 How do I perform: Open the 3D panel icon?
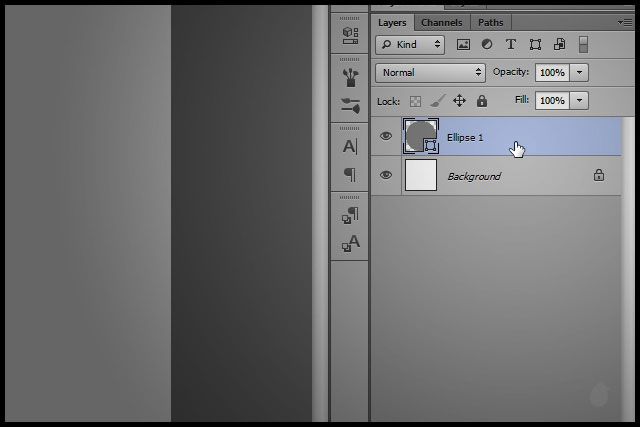tap(349, 34)
